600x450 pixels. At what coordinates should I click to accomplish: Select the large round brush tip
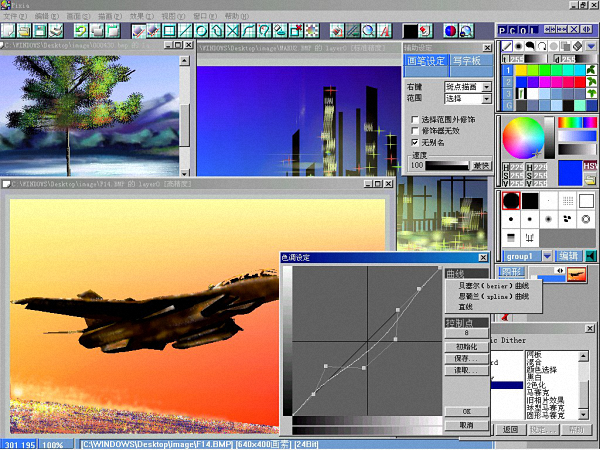point(512,201)
